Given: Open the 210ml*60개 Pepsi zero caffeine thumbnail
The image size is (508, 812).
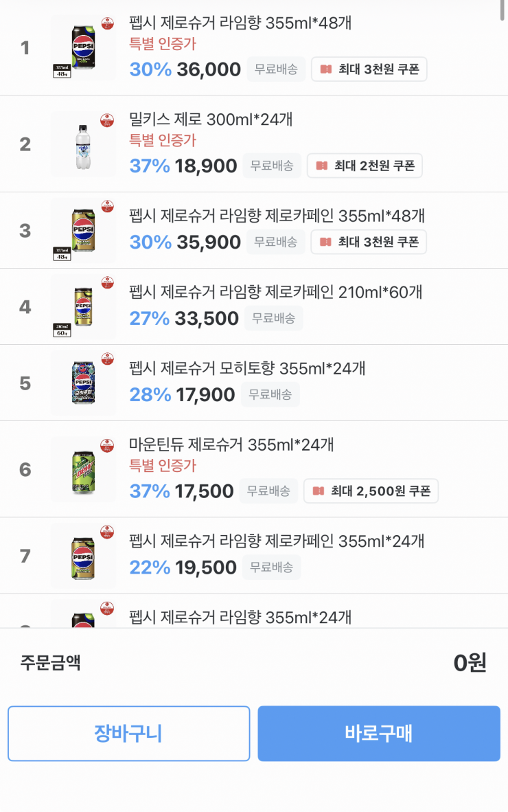Looking at the screenshot, I should [x=83, y=306].
